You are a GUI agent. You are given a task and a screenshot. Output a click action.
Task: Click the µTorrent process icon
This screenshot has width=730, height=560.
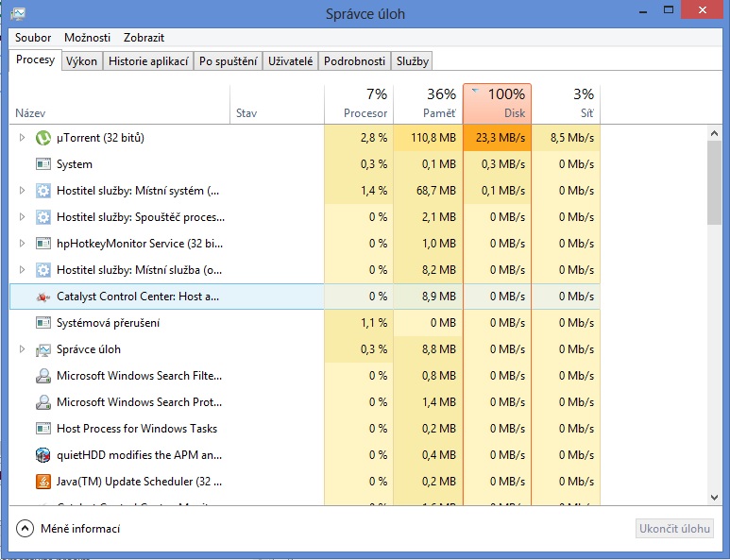(43, 138)
